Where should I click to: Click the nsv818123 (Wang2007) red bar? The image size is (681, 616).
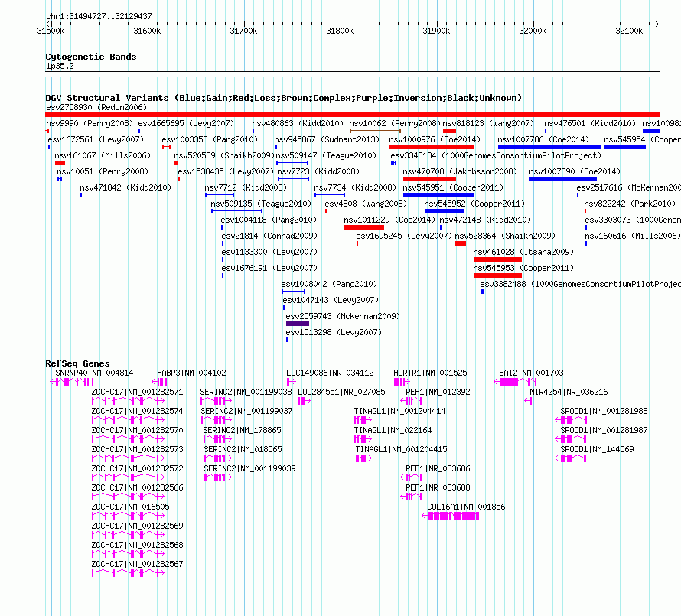tap(449, 131)
